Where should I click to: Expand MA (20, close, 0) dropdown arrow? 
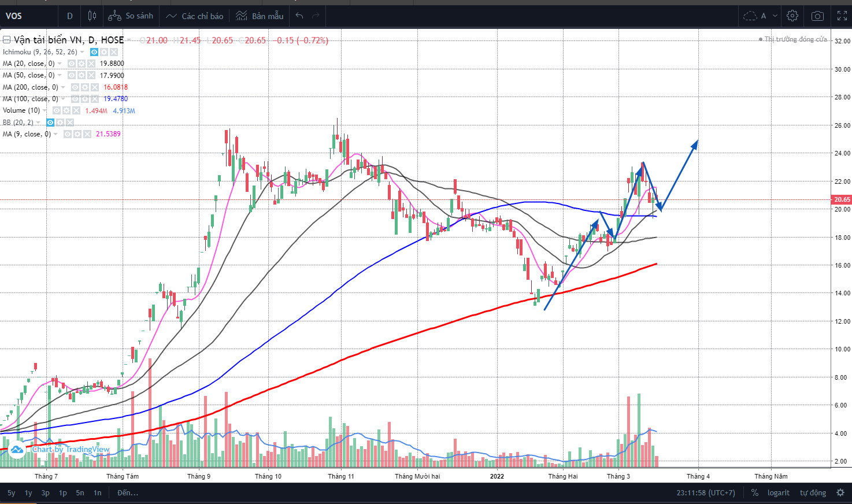[x=60, y=64]
